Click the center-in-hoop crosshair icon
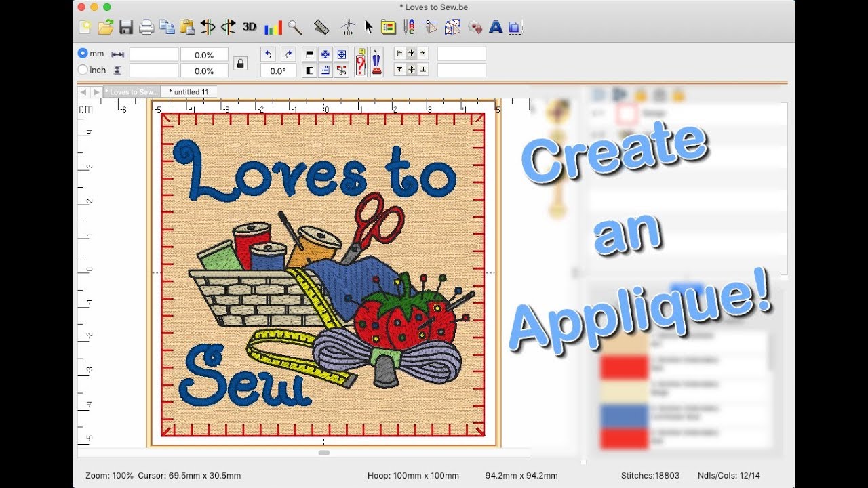 point(342,54)
